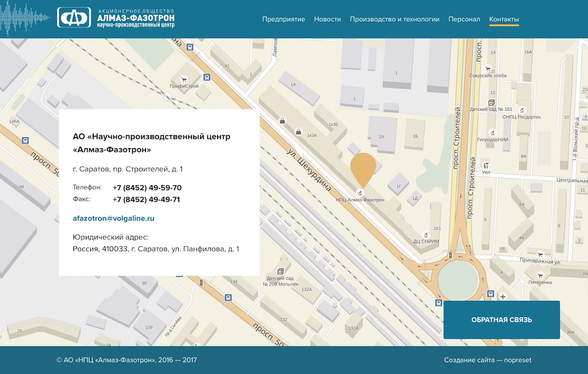Click ПрофиСтрой shopping cart map icon

184,79
